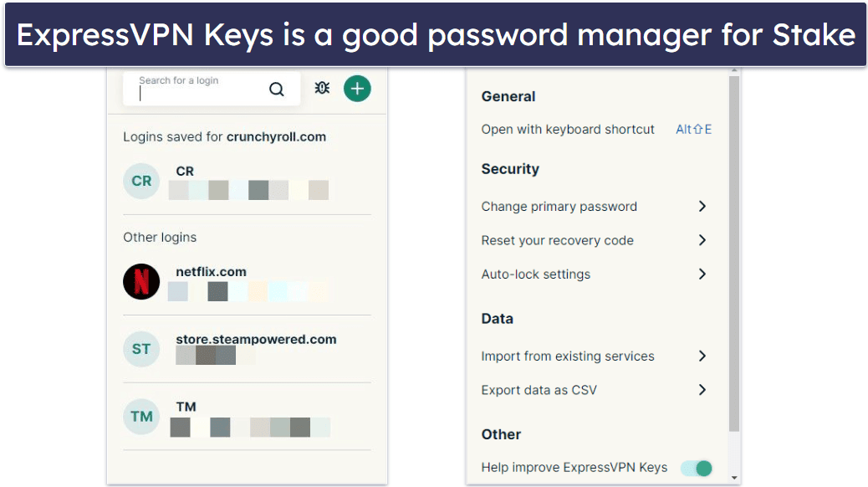Click the CR crunchyroll avatar icon
Screen dimensions: 868x487
pyautogui.click(x=141, y=181)
